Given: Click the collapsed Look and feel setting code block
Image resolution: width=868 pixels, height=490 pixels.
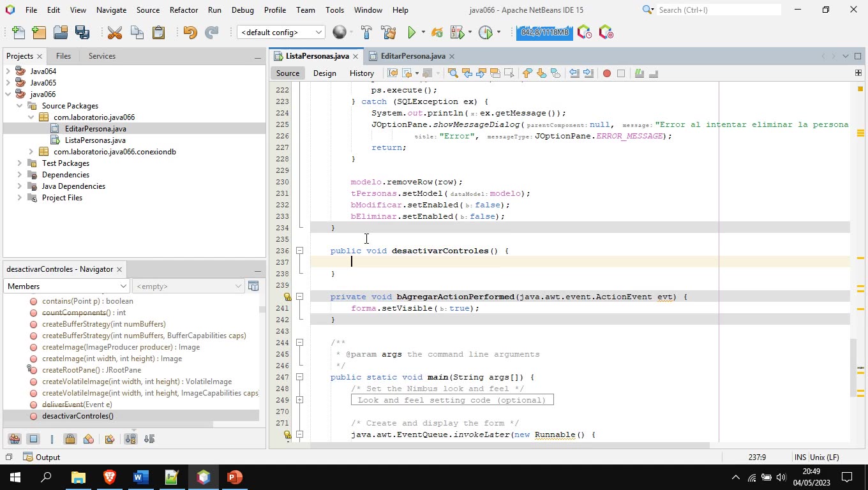Looking at the screenshot, I should 452,400.
